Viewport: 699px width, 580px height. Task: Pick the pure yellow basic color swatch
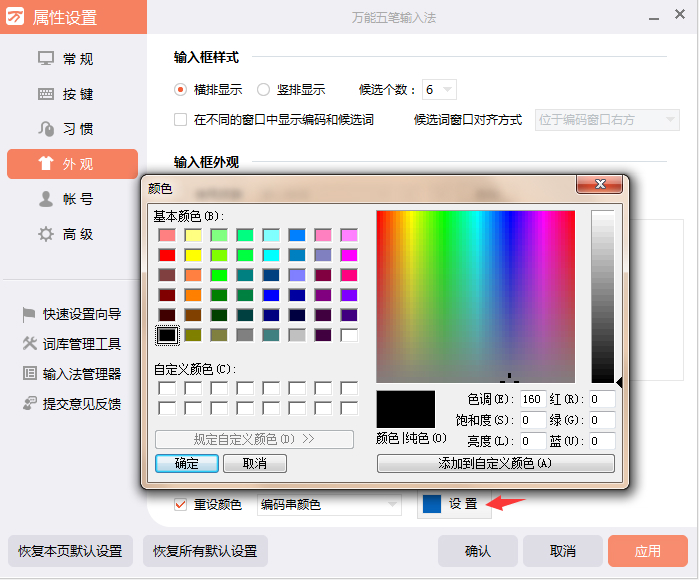pyautogui.click(x=193, y=255)
